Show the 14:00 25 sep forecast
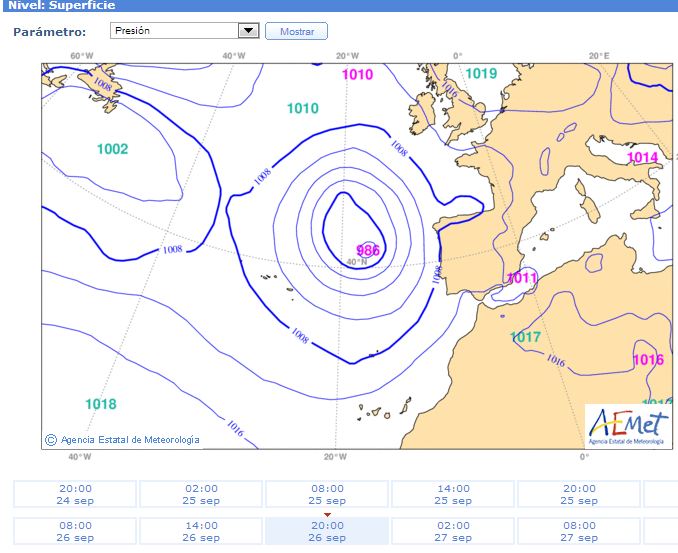 [453, 494]
